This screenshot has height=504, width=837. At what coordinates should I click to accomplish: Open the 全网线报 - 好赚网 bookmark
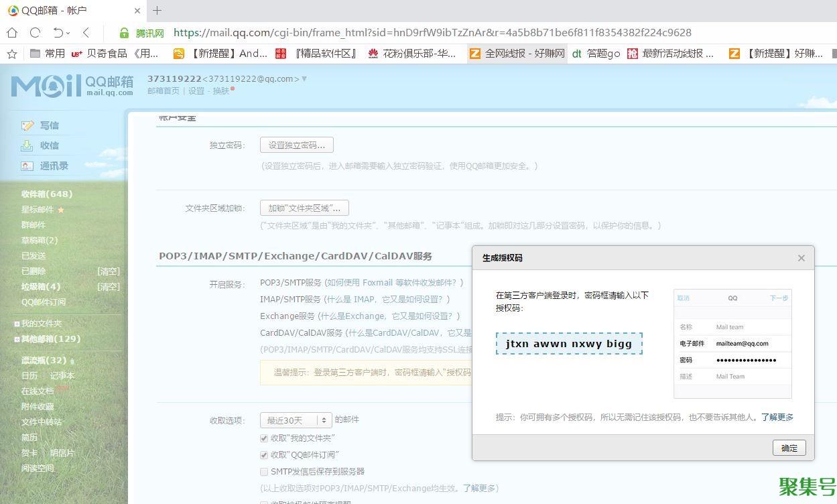coord(517,54)
